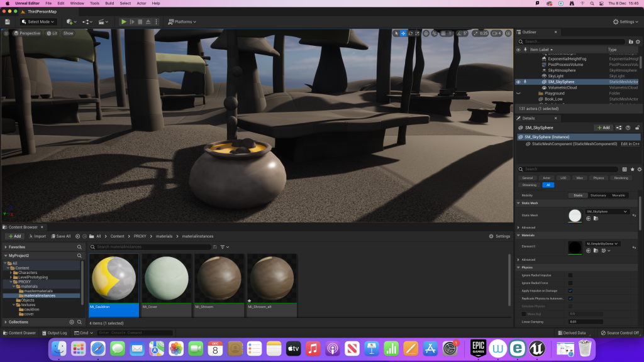Open the Tools menu in the menu bar

[x=94, y=3]
